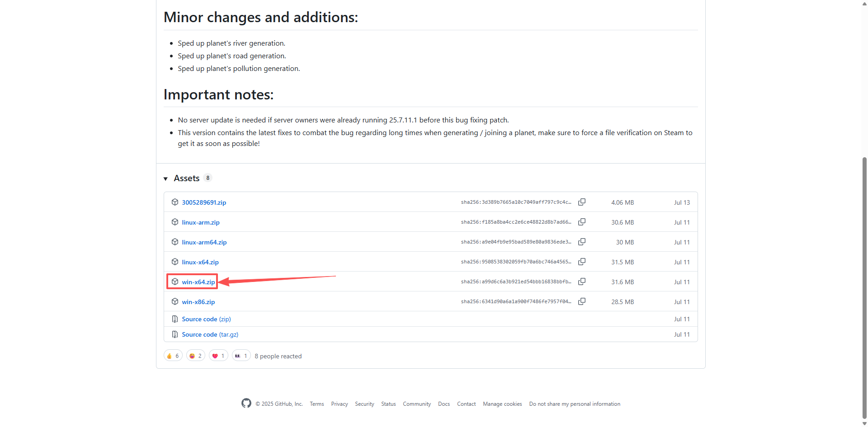This screenshot has width=868, height=427.
Task: Toggle the thumbs up reaction
Action: [173, 356]
